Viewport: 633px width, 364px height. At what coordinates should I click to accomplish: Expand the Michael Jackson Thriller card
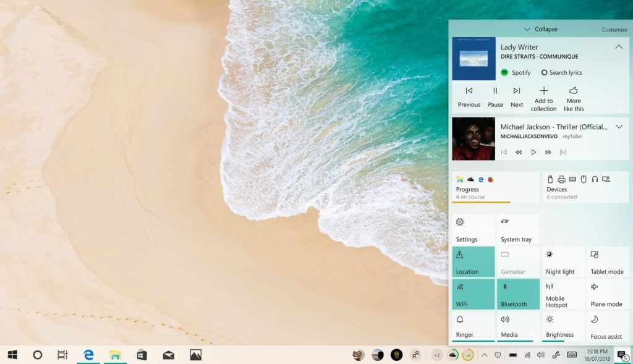tap(619, 126)
